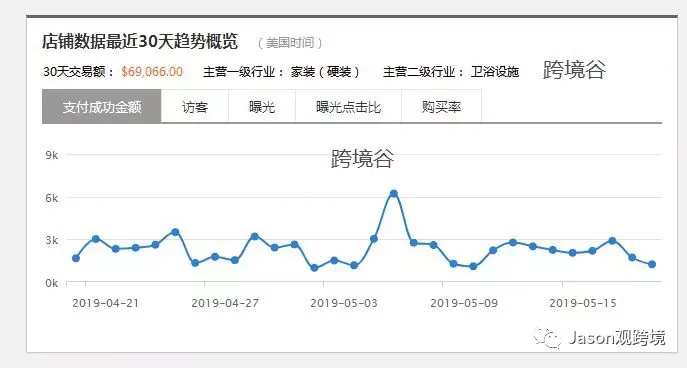687x368 pixels.
Task: Switch to the 曝光点击比 tab
Action: [348, 106]
